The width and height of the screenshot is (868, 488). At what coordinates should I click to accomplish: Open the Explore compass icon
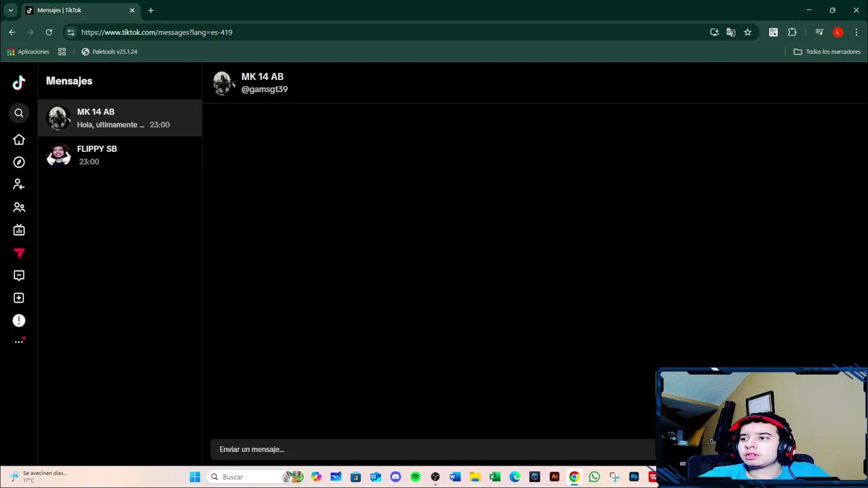tap(19, 162)
